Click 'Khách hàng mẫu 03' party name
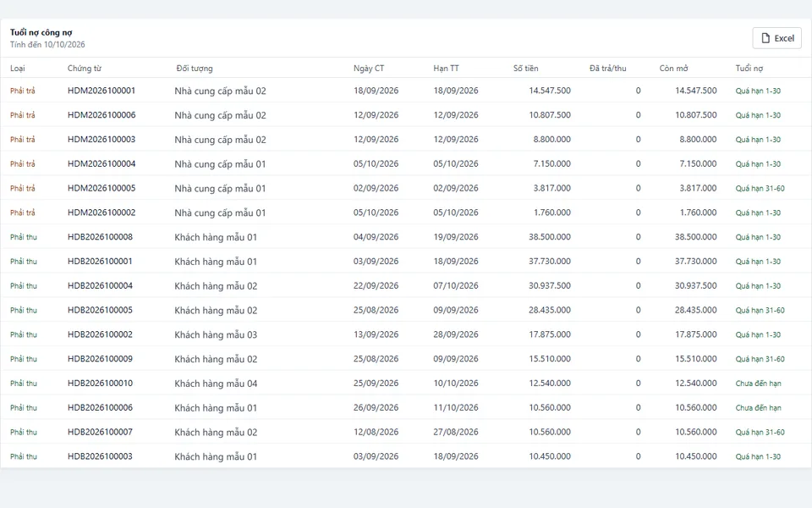The width and height of the screenshot is (812, 508). pyautogui.click(x=216, y=335)
